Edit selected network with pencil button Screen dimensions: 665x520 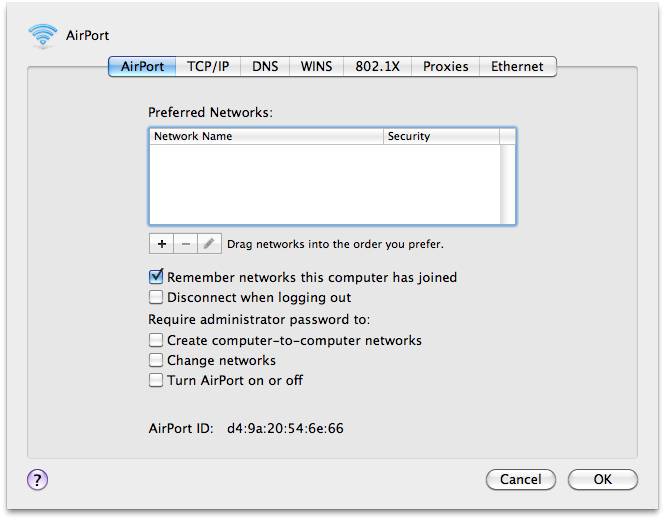click(x=209, y=244)
